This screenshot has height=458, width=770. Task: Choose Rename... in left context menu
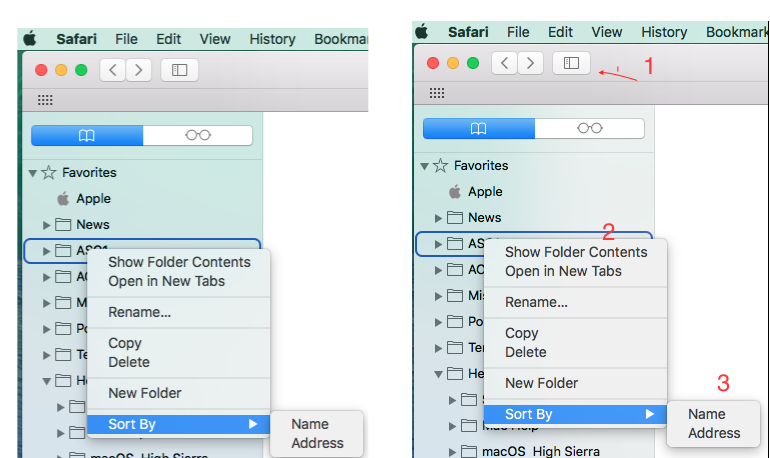coord(179,312)
